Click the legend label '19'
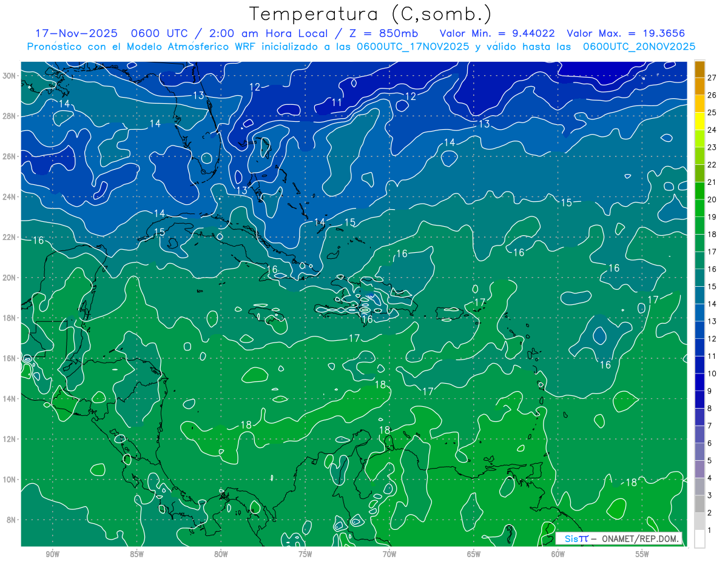 [x=712, y=217]
